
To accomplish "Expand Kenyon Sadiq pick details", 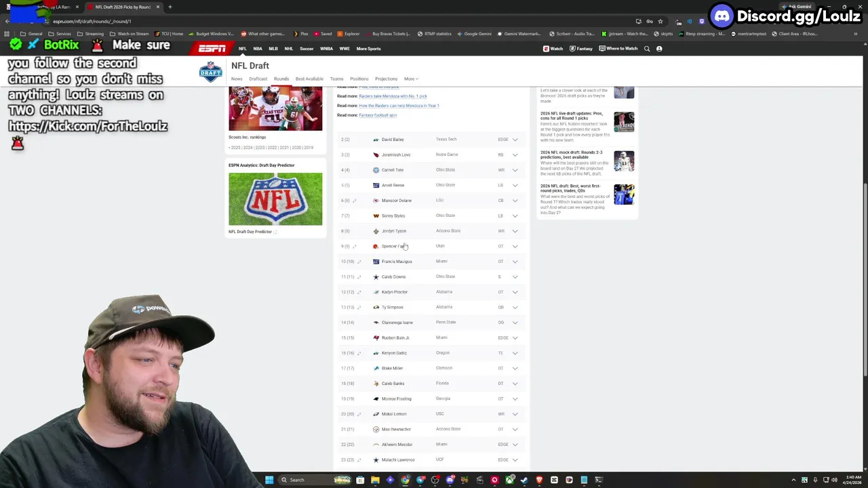I will pos(515,353).
